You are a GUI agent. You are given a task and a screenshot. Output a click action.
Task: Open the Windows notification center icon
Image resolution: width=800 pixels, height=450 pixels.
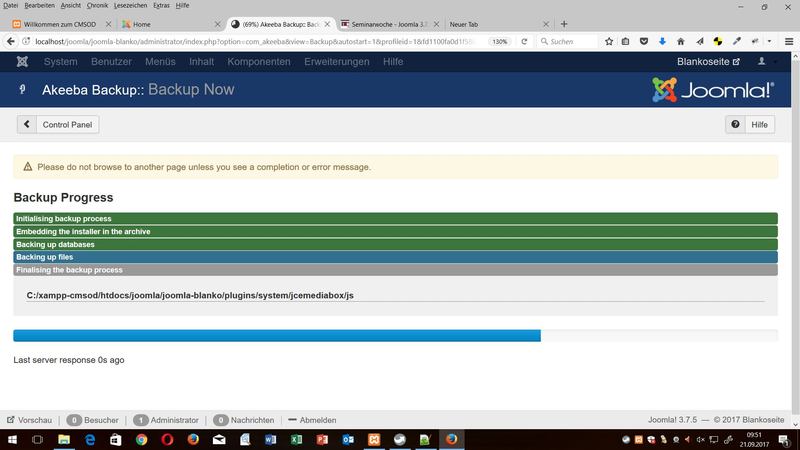tap(784, 439)
